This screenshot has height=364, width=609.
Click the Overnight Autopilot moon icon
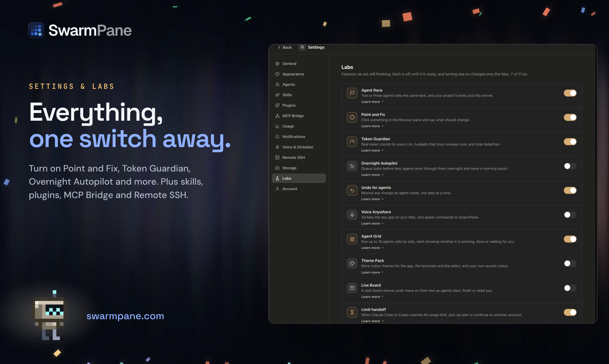(352, 166)
